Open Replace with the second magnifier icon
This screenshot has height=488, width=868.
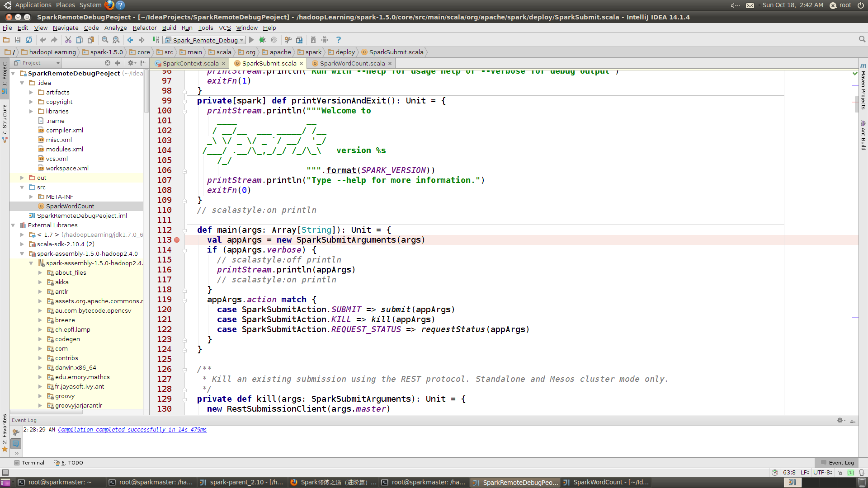click(x=116, y=40)
